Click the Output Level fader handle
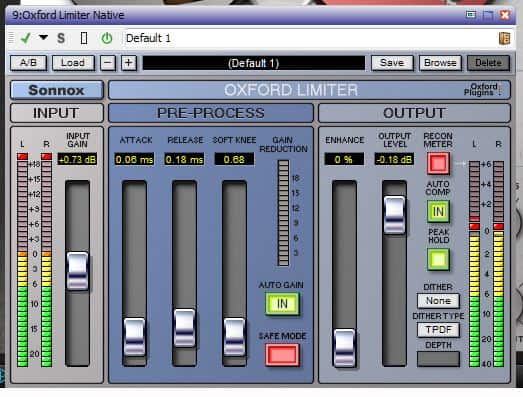Screen dimensions: 523x397 pyautogui.click(x=395, y=215)
